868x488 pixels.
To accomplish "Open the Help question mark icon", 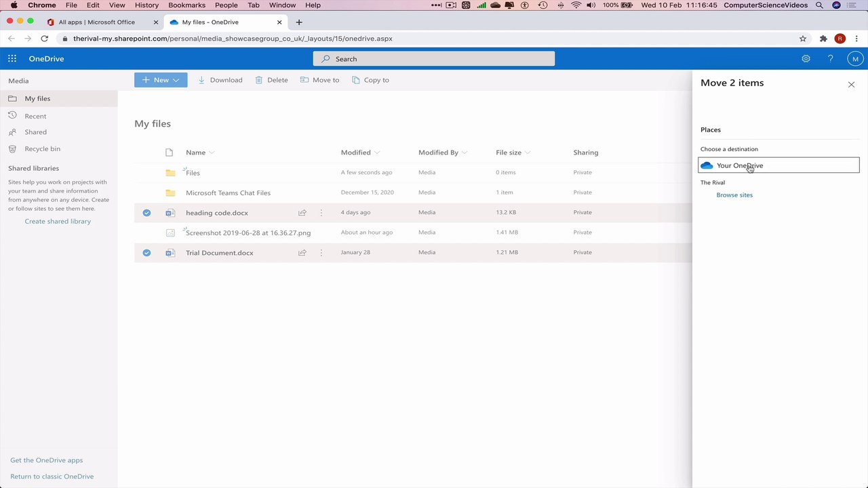I will click(831, 59).
